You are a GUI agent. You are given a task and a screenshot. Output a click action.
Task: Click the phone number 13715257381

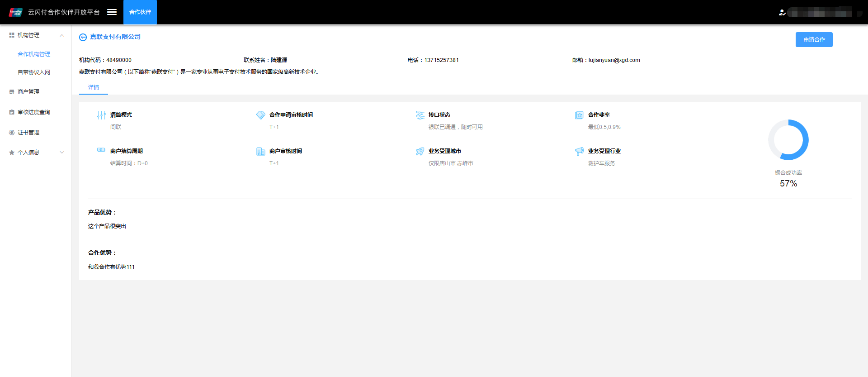point(441,60)
